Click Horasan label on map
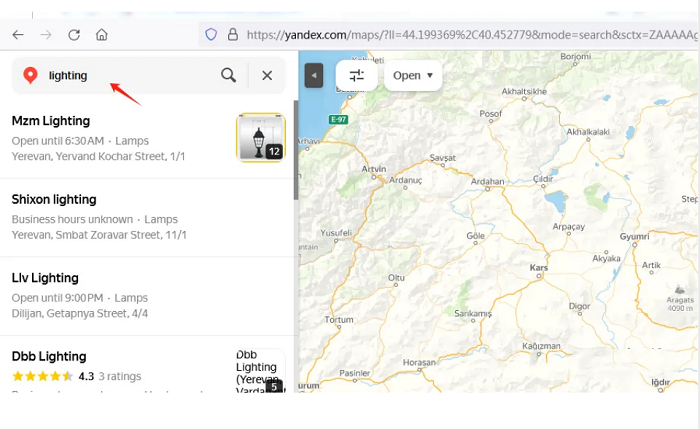Image resolution: width=700 pixels, height=429 pixels. pos(419,363)
